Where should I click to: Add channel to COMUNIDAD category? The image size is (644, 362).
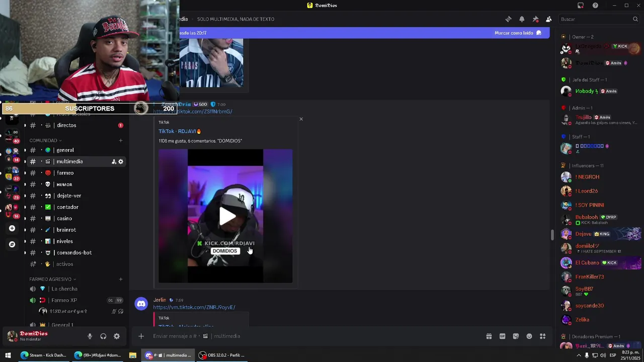(121, 140)
